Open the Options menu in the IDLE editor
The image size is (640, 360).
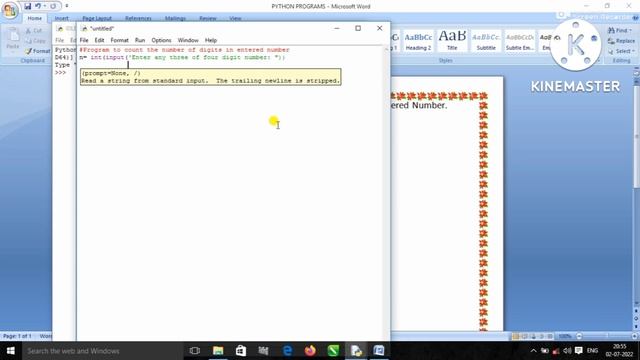[x=161, y=40]
